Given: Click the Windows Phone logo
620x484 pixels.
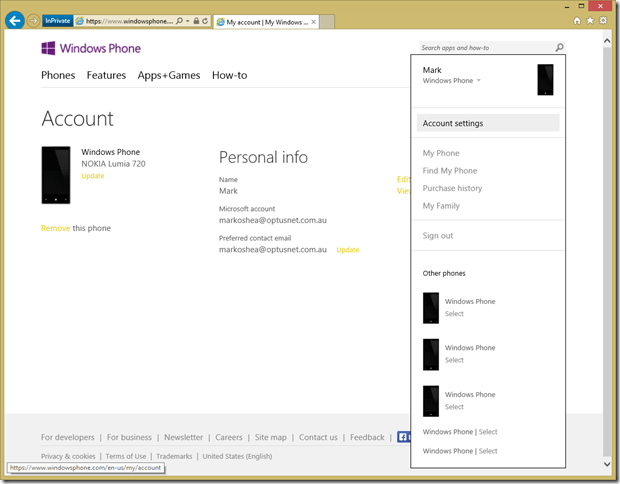Looking at the screenshot, I should (91, 48).
